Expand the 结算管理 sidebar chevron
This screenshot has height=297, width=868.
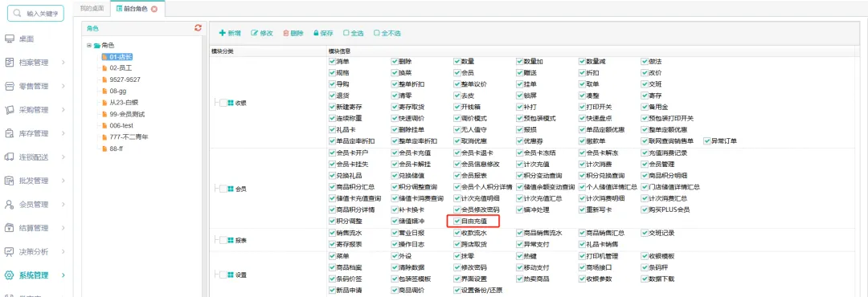point(63,228)
